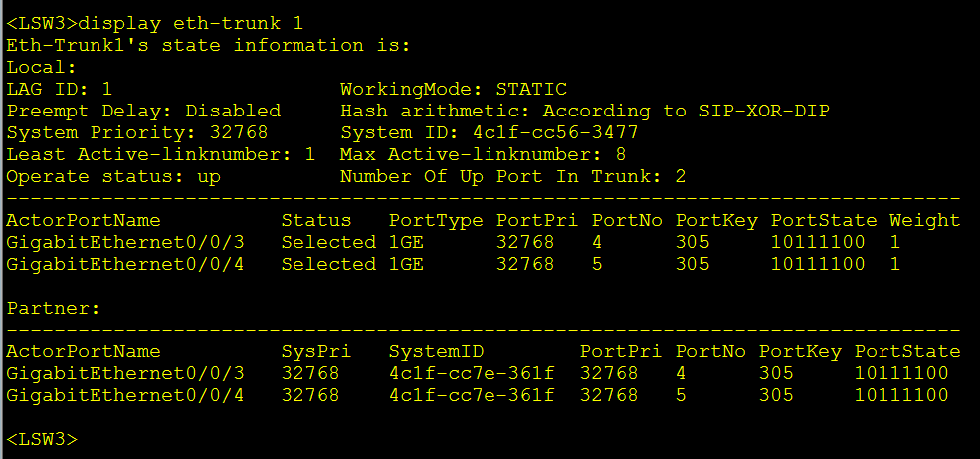This screenshot has width=980, height=459.
Task: Click the final empty <LSW3> prompt
Action: click(42, 439)
